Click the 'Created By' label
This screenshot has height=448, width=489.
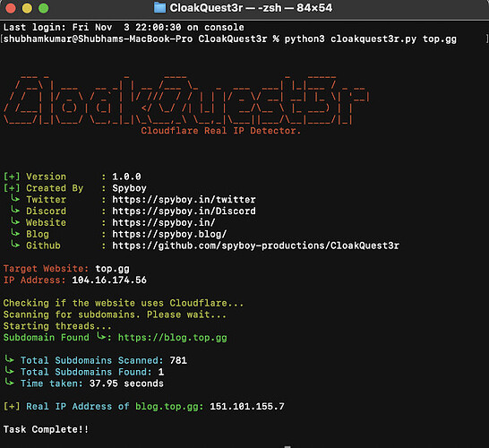[55, 188]
